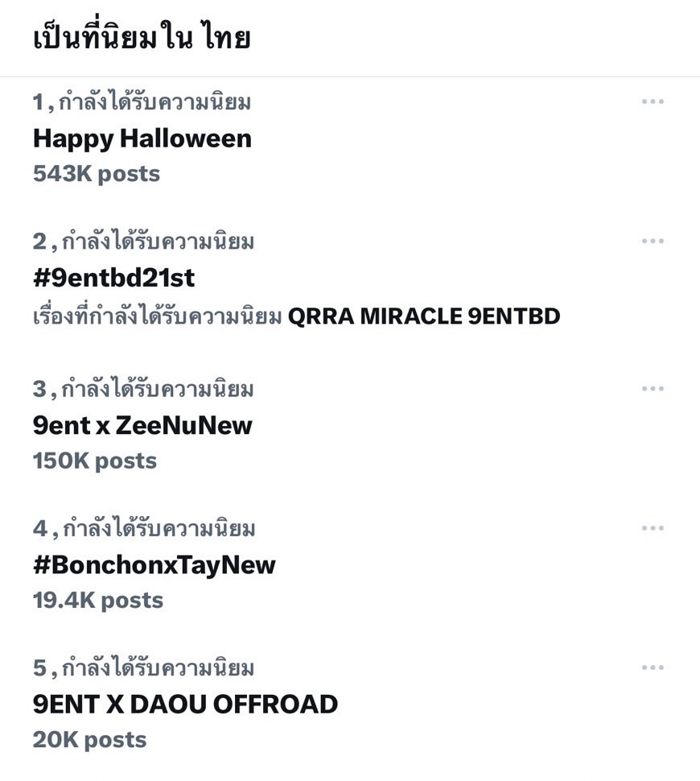This screenshot has height=781, width=700.
Task: Open more options for #BonchonxTayNew trend
Action: 653,528
